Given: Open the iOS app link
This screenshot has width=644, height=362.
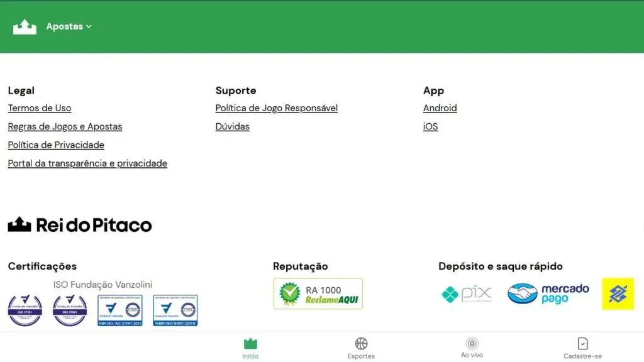Looking at the screenshot, I should point(430,126).
